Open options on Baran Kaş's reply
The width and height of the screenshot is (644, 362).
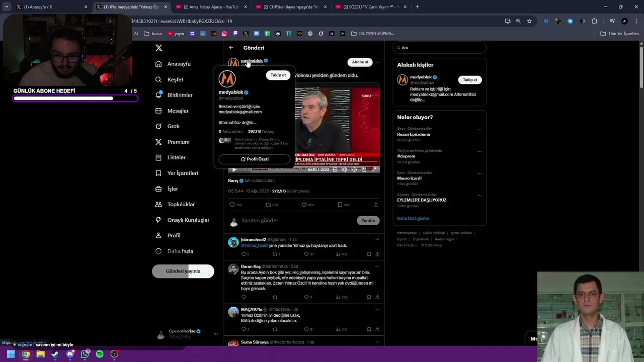pyautogui.click(x=377, y=266)
